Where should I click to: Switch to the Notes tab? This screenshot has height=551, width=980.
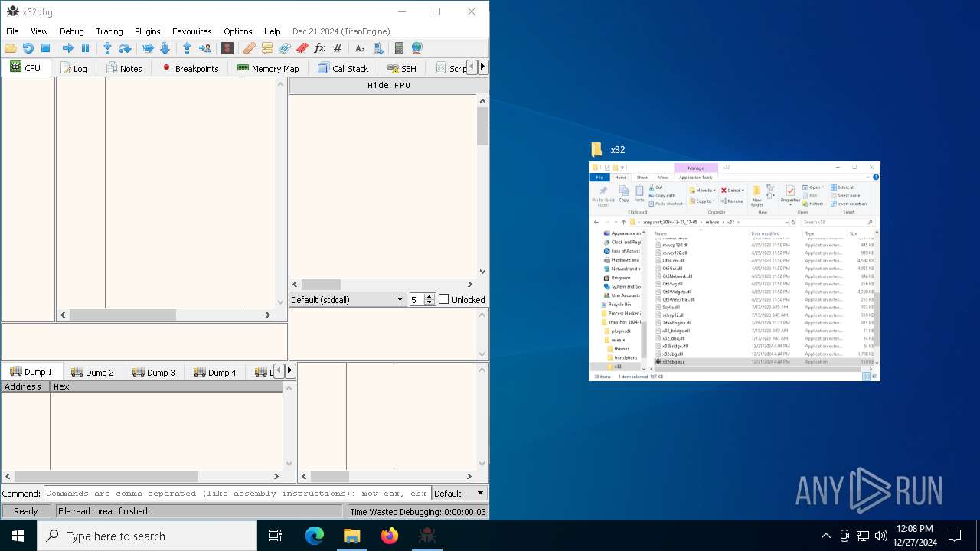coord(124,68)
